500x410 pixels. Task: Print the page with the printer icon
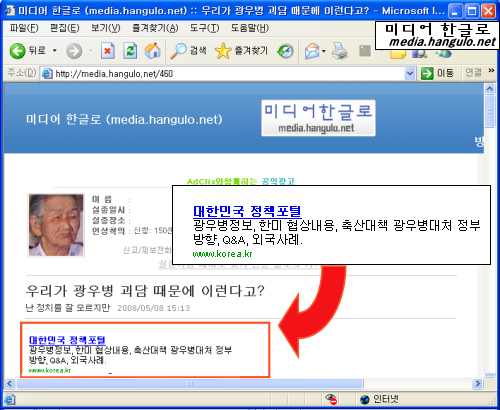340,51
